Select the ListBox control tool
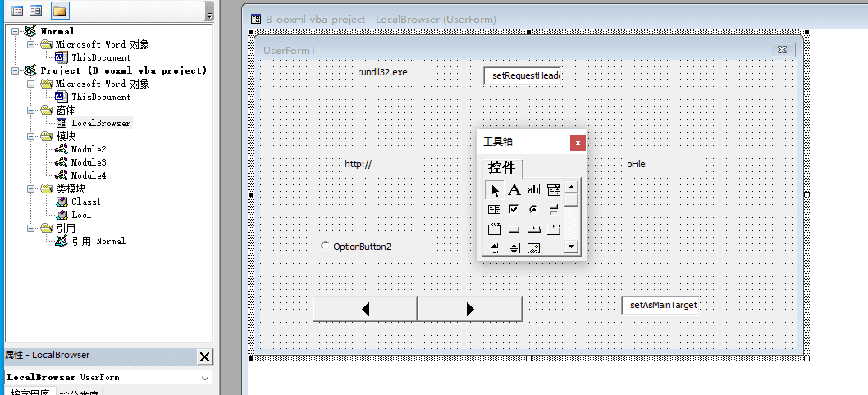 click(495, 210)
